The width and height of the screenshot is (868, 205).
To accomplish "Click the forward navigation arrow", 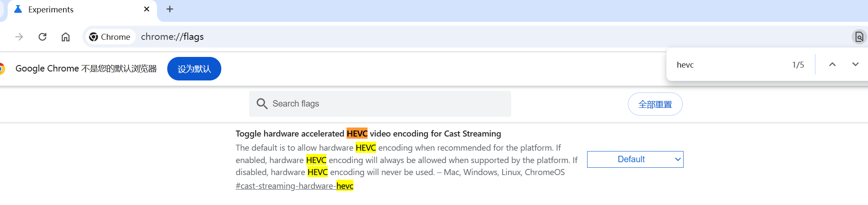I will [19, 37].
